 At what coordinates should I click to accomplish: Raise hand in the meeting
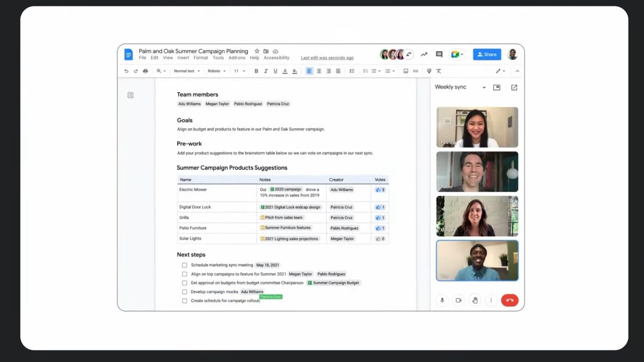coord(475,300)
